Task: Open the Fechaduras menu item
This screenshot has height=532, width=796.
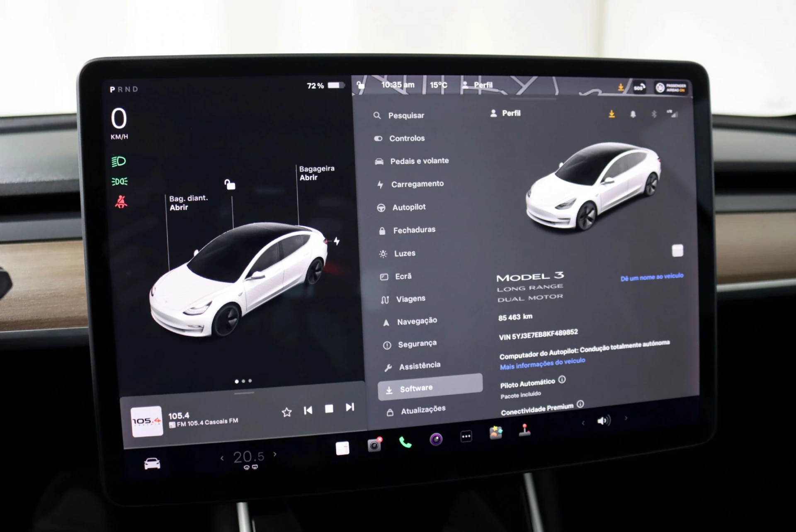Action: click(407, 230)
